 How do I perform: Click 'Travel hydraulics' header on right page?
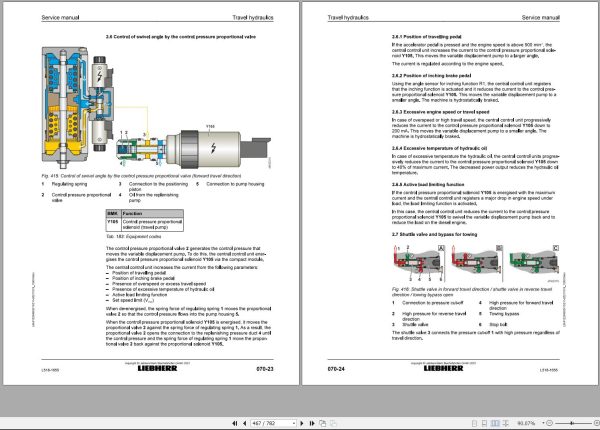click(x=348, y=18)
